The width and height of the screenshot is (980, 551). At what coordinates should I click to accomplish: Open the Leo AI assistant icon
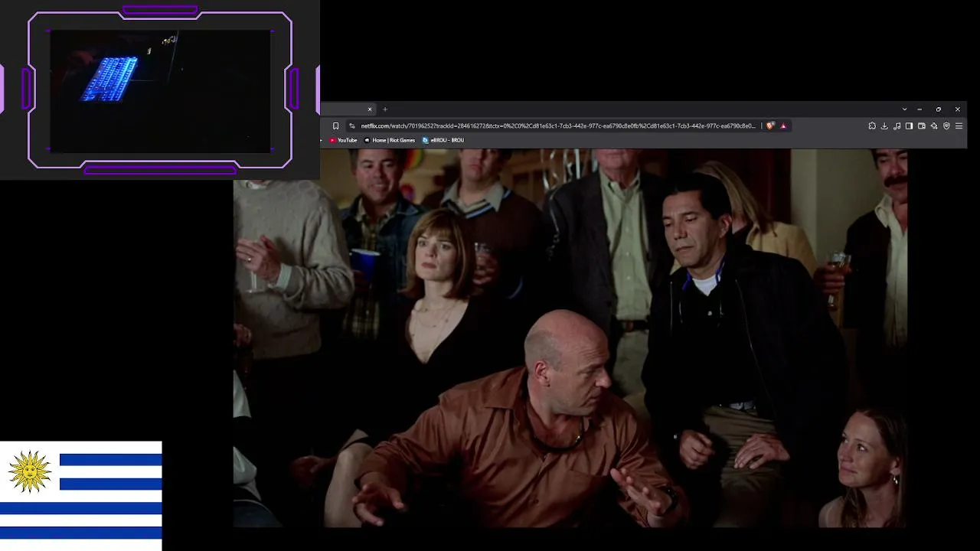[x=934, y=126]
